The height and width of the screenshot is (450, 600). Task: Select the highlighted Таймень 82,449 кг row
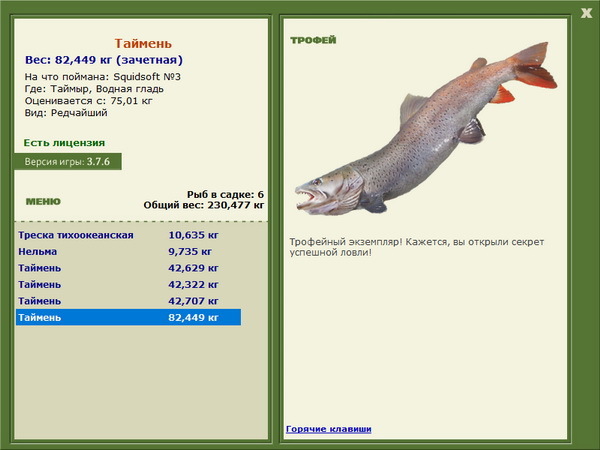click(x=129, y=317)
